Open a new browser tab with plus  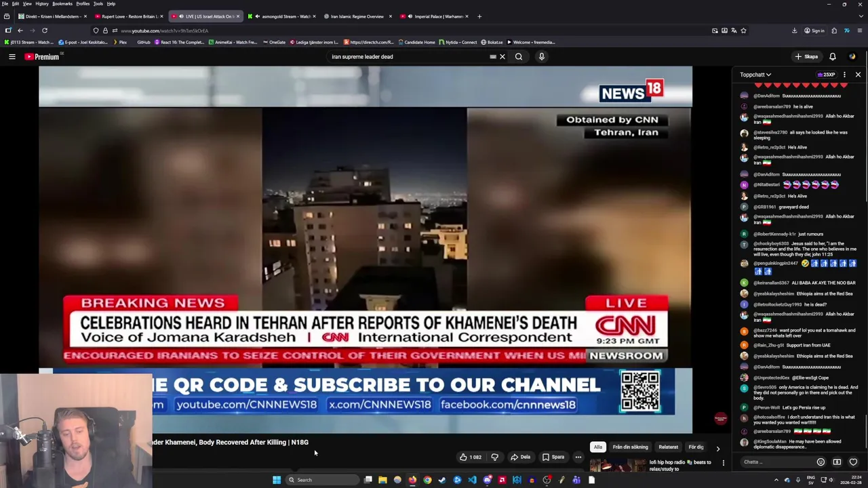pos(479,16)
